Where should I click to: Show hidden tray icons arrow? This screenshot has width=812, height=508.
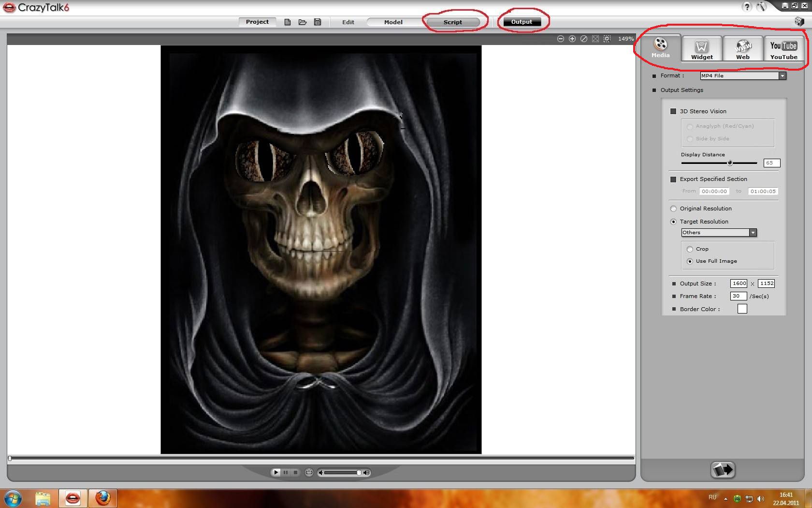point(725,499)
